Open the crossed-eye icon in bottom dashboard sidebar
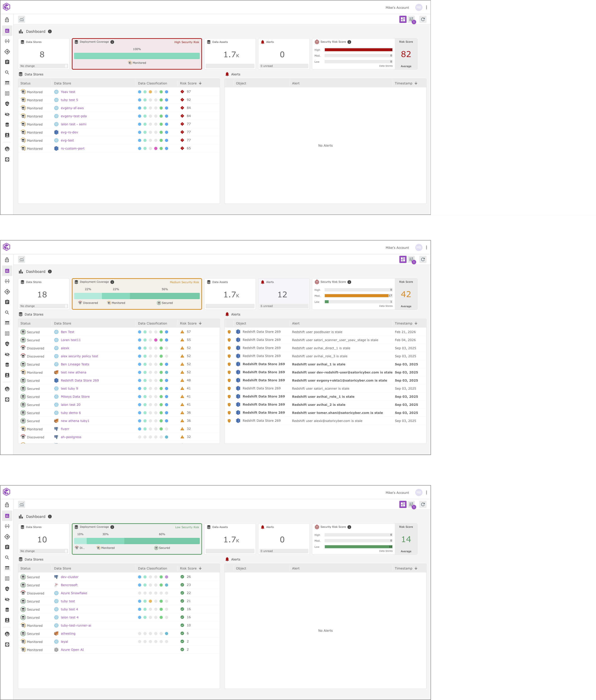 click(x=7, y=599)
